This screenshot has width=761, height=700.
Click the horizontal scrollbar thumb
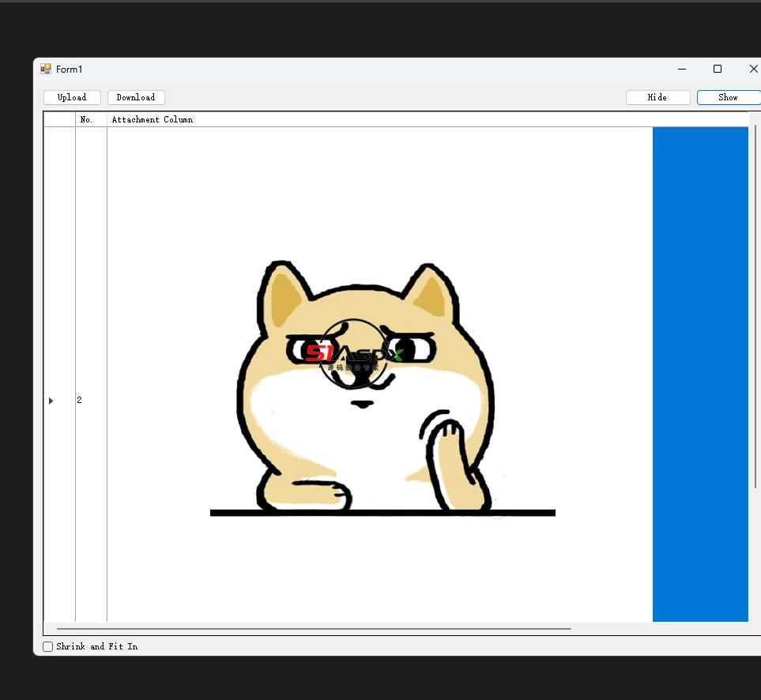tap(314, 629)
